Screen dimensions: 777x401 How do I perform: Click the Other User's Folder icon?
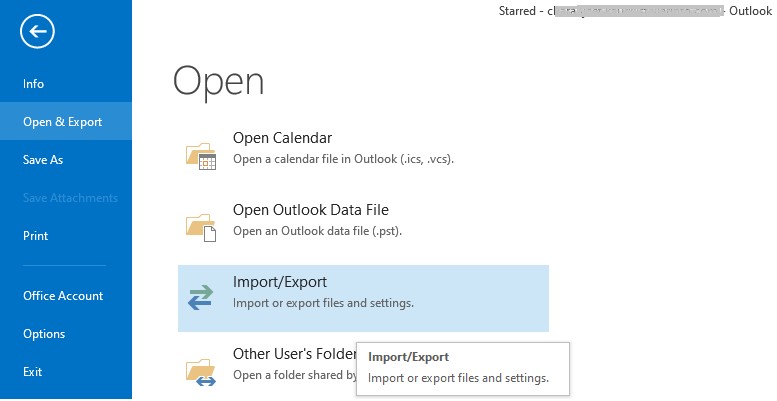tap(201, 371)
